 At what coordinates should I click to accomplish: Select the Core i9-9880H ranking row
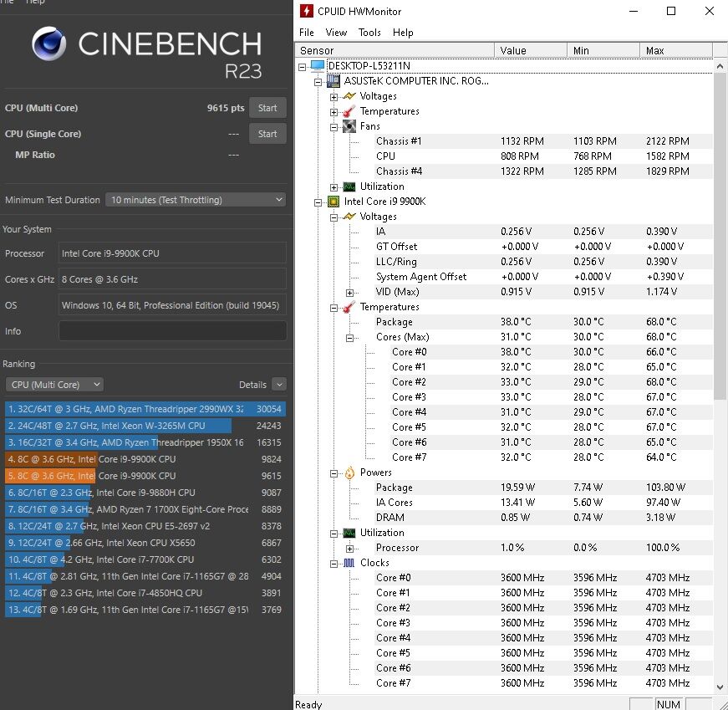pyautogui.click(x=145, y=493)
